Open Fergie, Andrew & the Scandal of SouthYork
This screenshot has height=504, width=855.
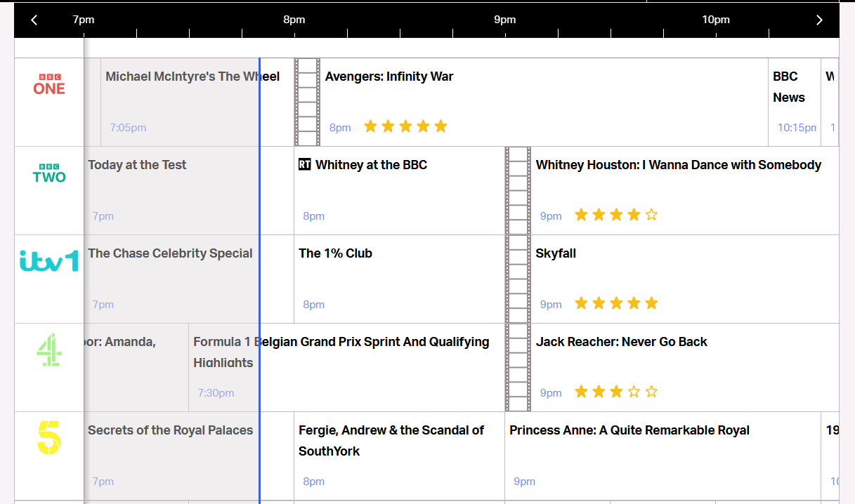[x=391, y=441]
